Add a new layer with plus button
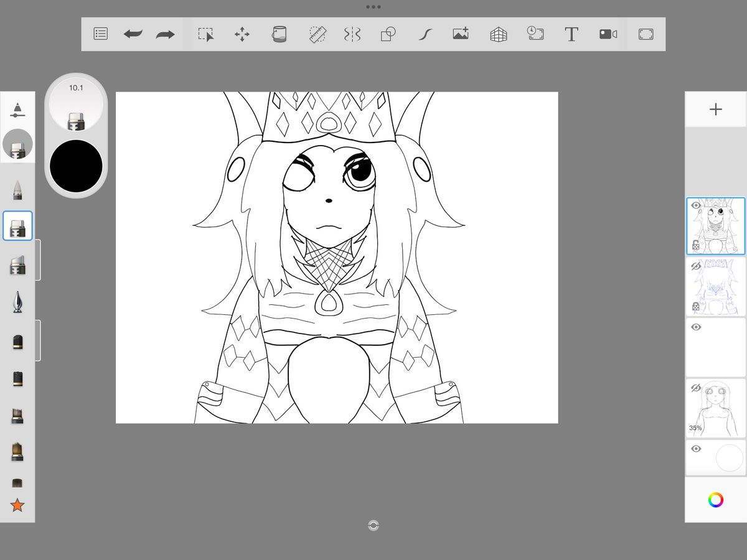The width and height of the screenshot is (747, 560). pyautogui.click(x=716, y=110)
